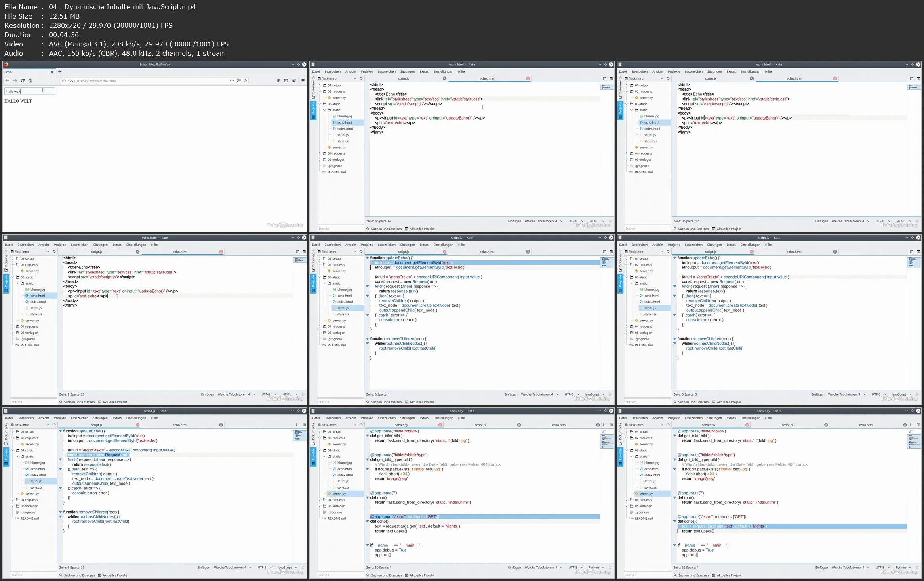This screenshot has height=581, width=924.
Task: Toggle Projekte side panel in Zeile 32 Kate window
Action: pyautogui.click(x=620, y=457)
